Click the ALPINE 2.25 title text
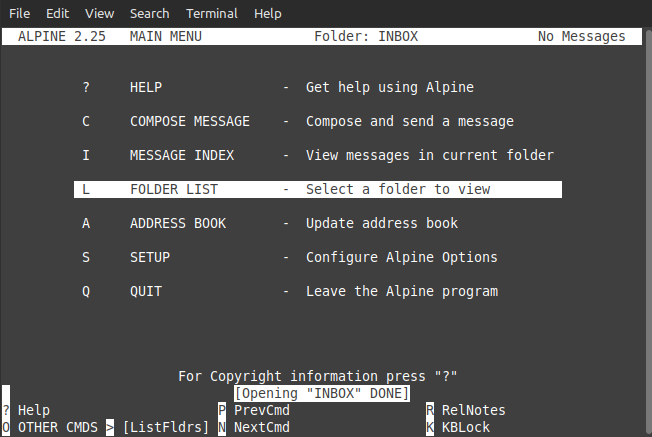 62,37
